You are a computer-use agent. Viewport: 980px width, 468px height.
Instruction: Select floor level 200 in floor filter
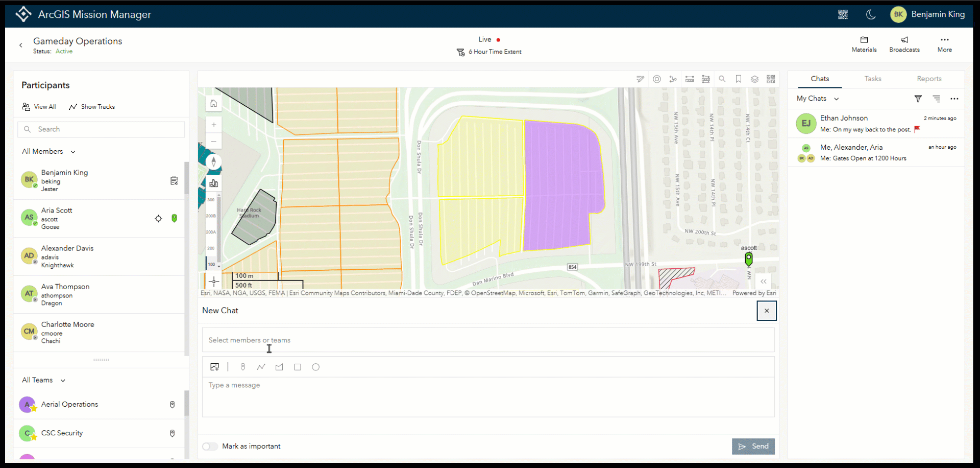click(211, 248)
